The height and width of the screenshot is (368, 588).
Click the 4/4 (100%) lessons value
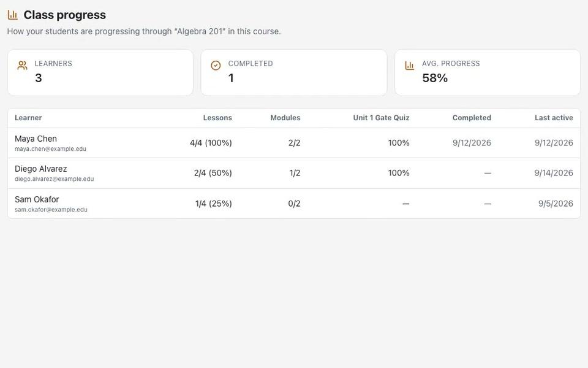211,143
